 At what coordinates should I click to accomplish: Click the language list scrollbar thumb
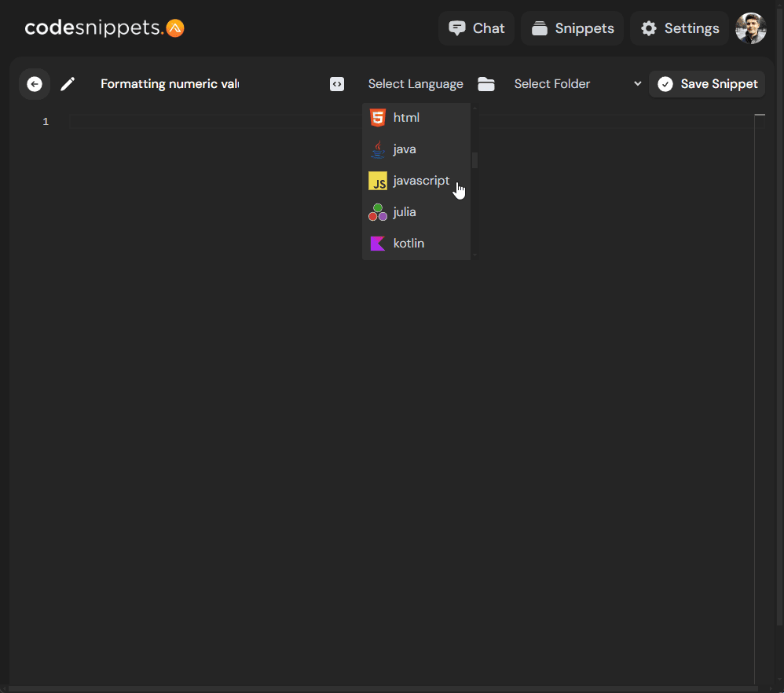474,160
